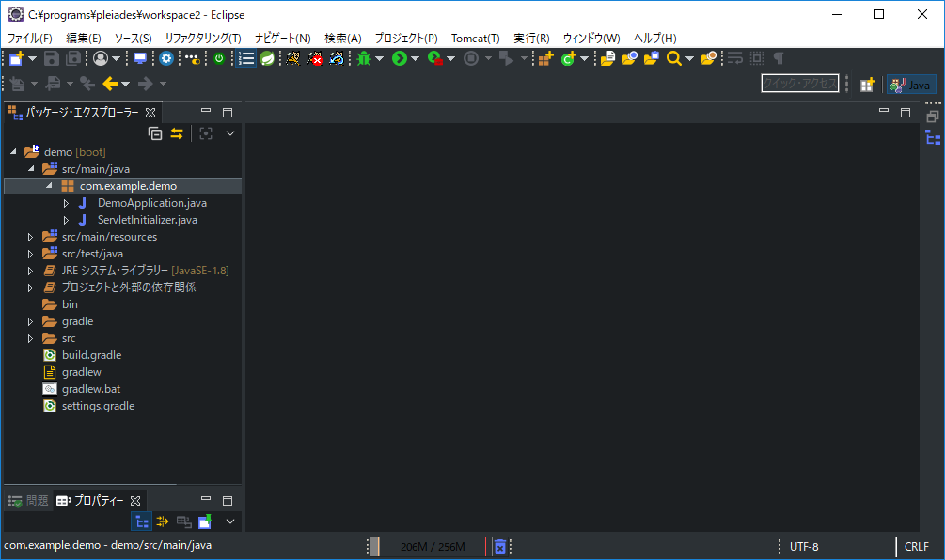Click Collapse All in Package Explorer
The width and height of the screenshot is (945, 560).
(155, 133)
